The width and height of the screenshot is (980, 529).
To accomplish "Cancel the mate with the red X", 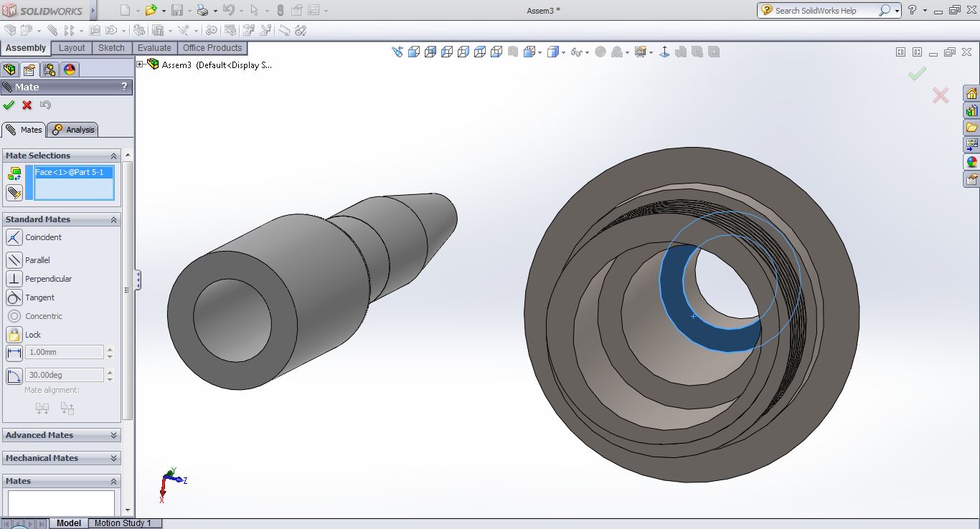I will 27,105.
